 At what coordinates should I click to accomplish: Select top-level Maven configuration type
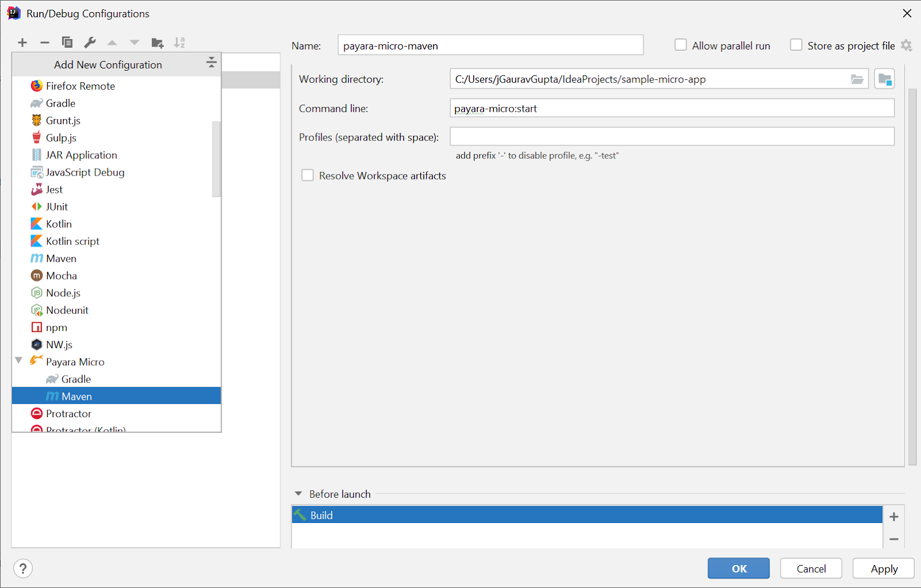(x=116, y=258)
